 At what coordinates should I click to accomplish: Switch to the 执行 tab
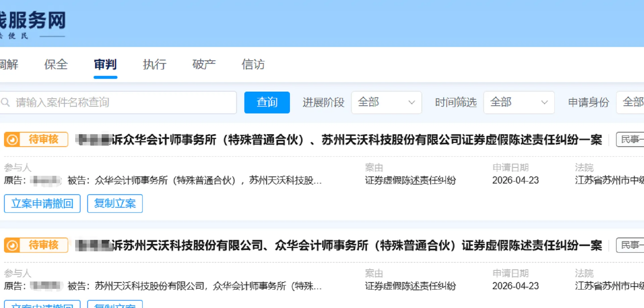155,64
